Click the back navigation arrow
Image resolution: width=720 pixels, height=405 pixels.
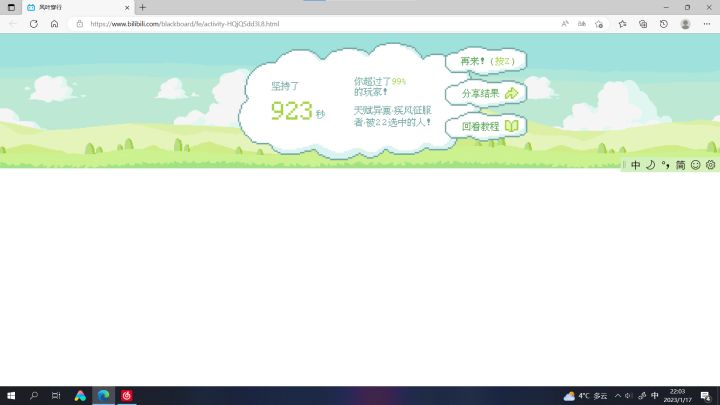click(13, 24)
